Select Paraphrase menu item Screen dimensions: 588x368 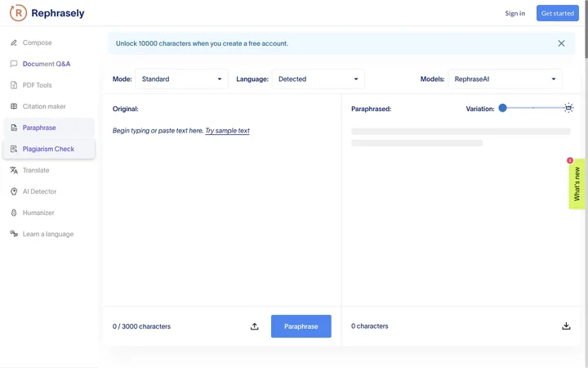(x=49, y=128)
